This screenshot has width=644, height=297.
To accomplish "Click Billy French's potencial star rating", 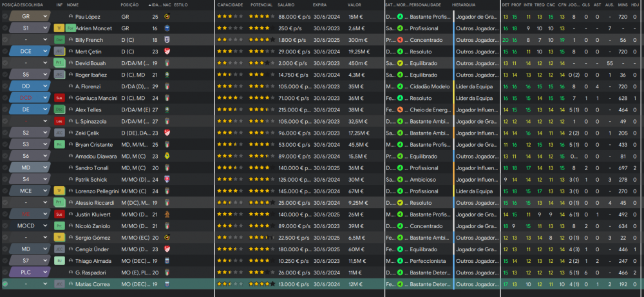I will point(261,40).
